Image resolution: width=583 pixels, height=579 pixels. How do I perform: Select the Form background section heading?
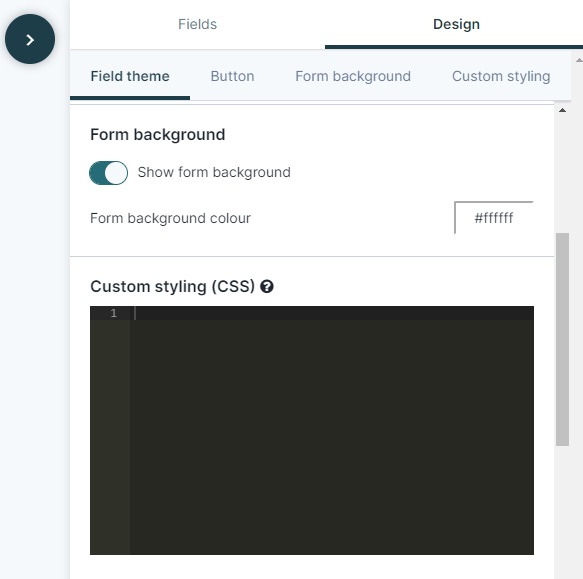(x=158, y=135)
